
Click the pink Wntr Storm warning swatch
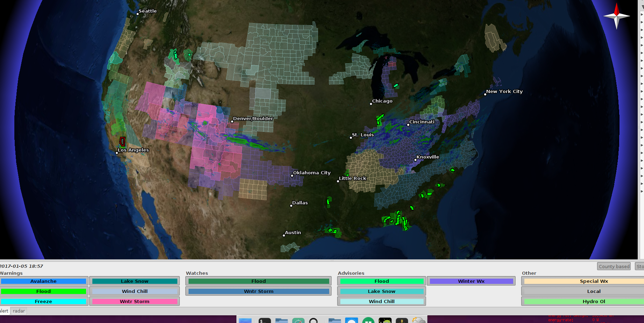[x=135, y=301]
